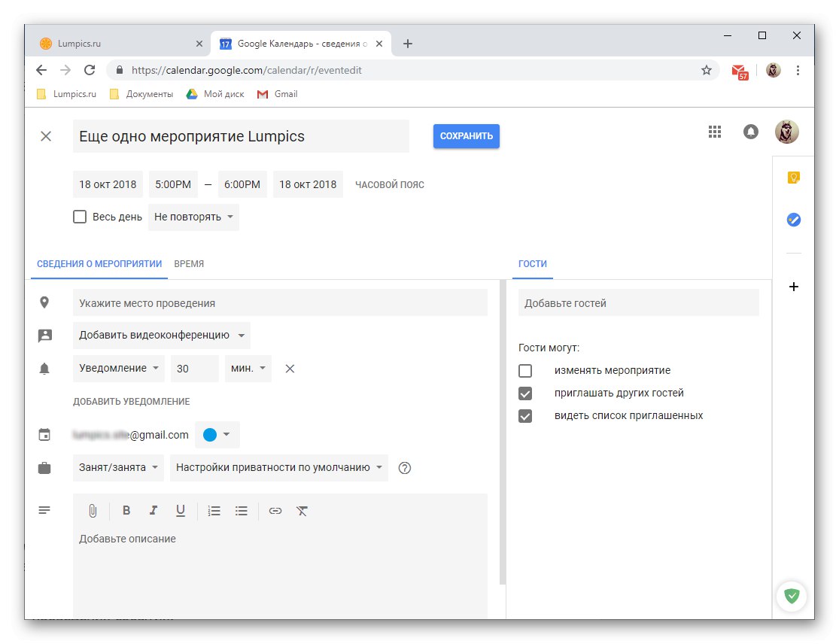Expand the «Настройки приватности по умолчанию» dropdown

click(279, 467)
